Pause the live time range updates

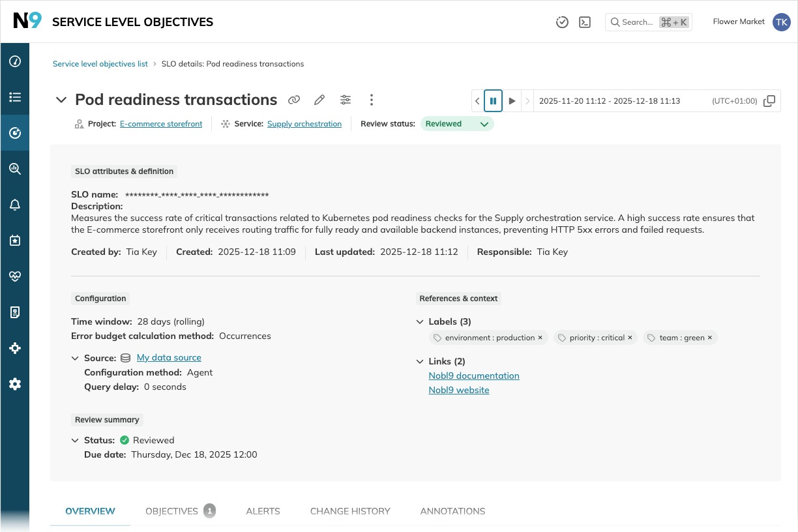pos(494,101)
